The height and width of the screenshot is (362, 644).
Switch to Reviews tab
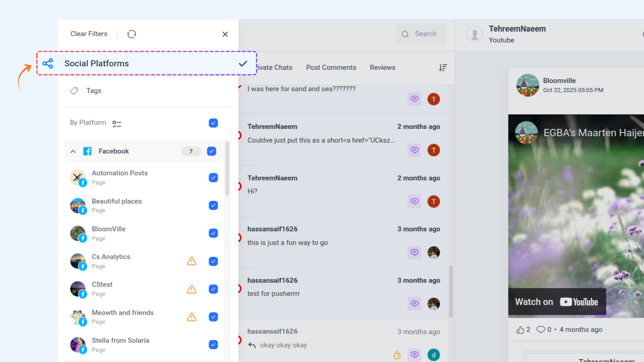point(382,68)
